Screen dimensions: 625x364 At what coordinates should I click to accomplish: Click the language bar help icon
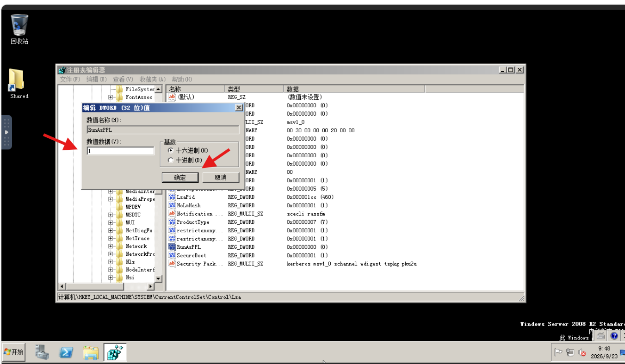click(614, 336)
